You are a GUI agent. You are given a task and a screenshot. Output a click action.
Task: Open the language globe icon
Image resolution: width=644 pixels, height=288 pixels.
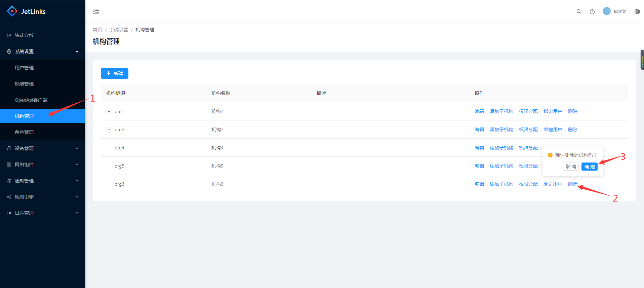click(x=637, y=11)
